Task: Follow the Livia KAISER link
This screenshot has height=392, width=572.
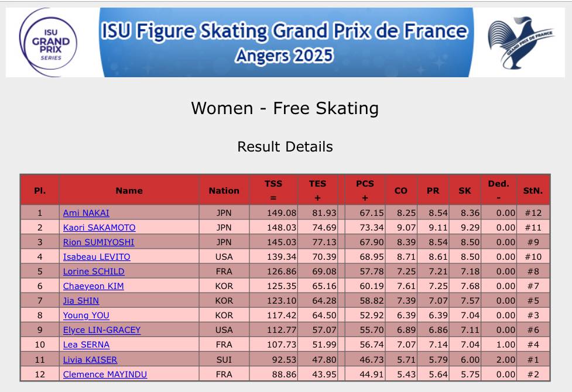Action: point(90,360)
